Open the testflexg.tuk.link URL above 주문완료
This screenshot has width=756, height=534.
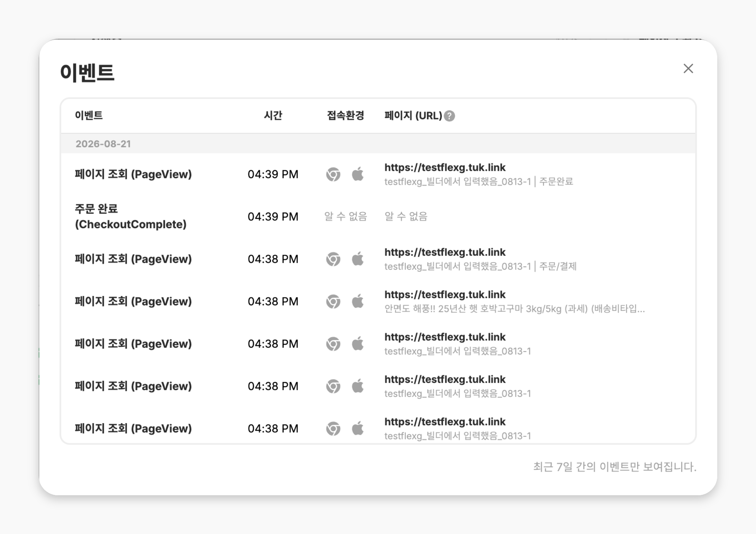(445, 167)
